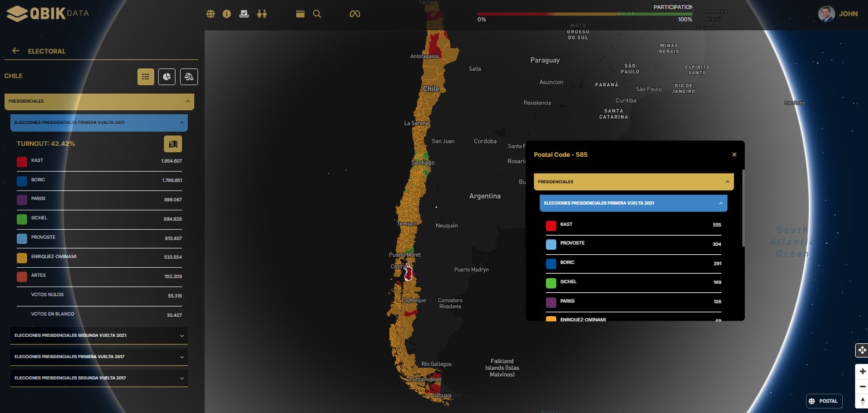Close the Postal Code 585 popup
Image resolution: width=868 pixels, height=413 pixels.
pyautogui.click(x=734, y=155)
